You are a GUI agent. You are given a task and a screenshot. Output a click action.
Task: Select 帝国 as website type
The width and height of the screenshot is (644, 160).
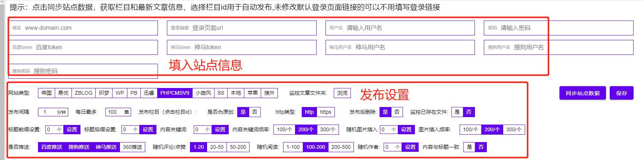tap(47, 93)
